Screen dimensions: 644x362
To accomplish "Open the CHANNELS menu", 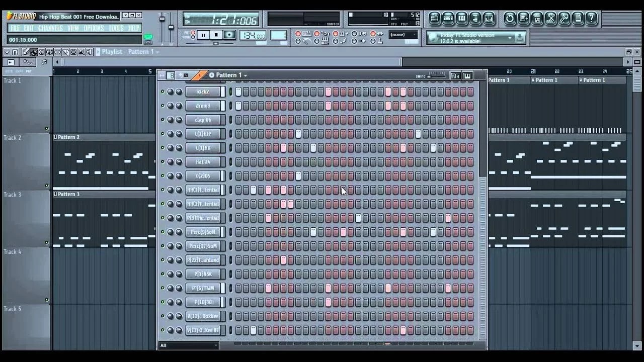I will 50,29.
